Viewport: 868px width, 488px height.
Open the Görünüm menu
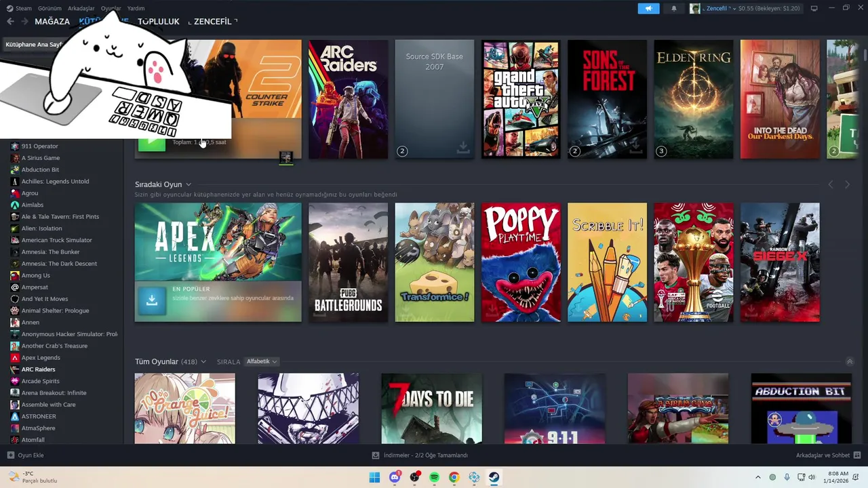(50, 9)
